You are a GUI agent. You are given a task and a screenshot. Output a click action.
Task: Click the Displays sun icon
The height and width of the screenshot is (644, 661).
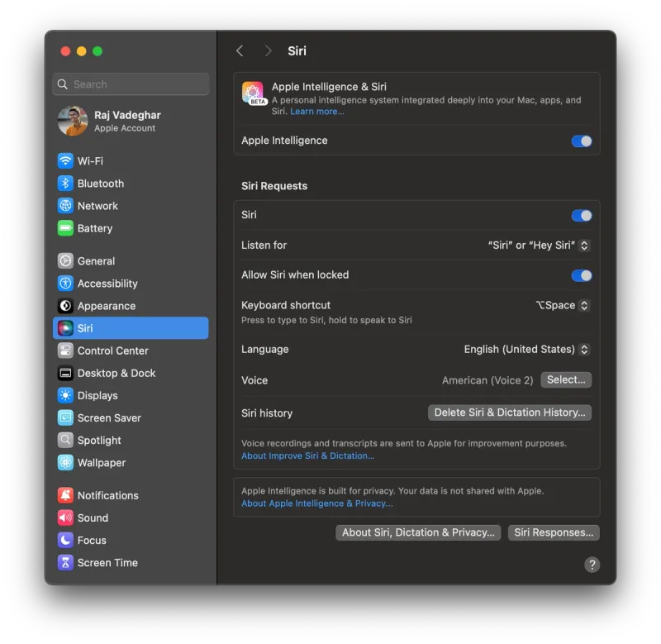click(65, 395)
